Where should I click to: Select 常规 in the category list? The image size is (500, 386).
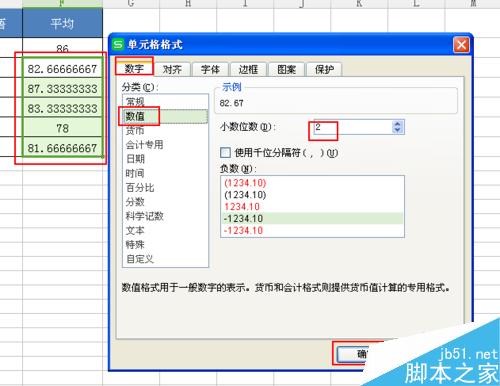[165, 102]
